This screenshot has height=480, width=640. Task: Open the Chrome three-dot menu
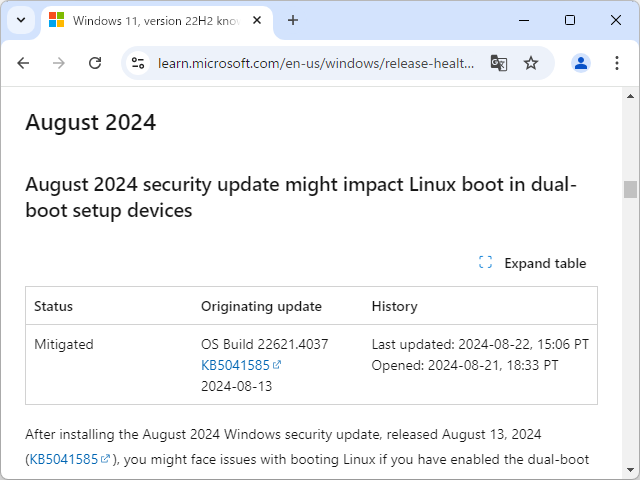(x=614, y=63)
